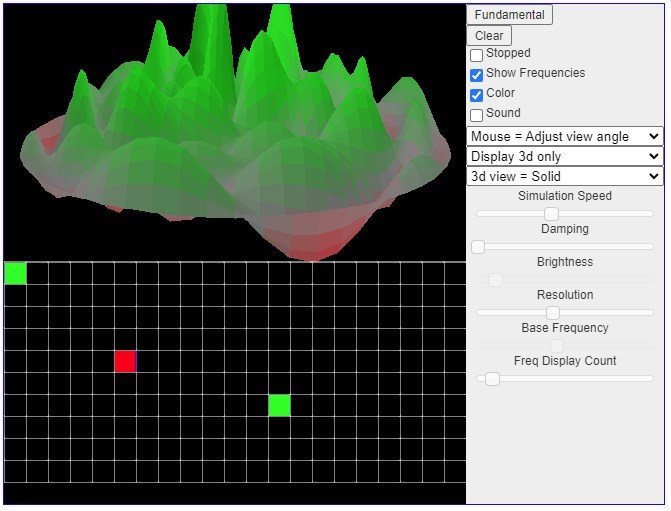Click the 3D green membrane surface view
Viewport: 671px width, 511px height.
[235, 132]
